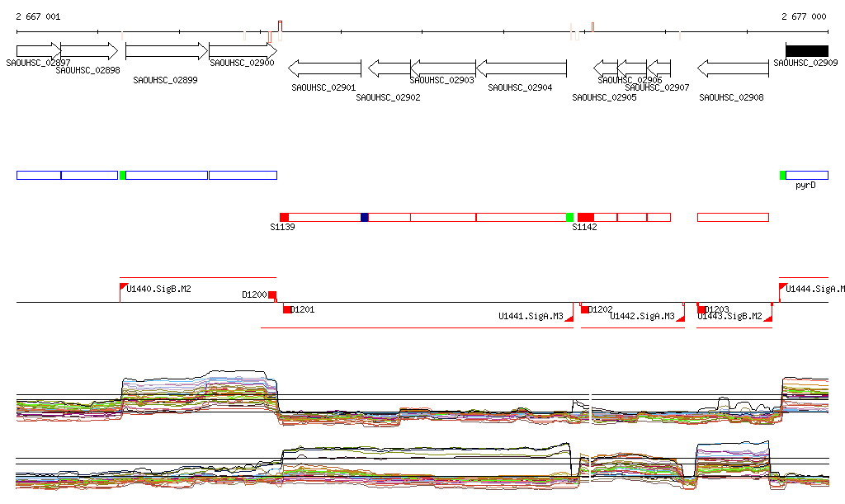
Task: Select the SAOUHSC_02904 reverse gene arrow
Action: tap(522, 68)
